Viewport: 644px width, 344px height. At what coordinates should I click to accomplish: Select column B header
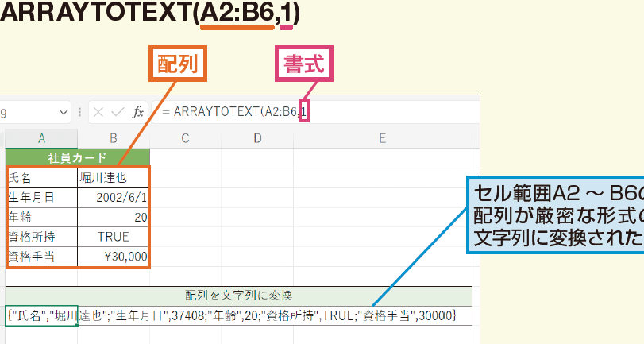click(x=114, y=139)
